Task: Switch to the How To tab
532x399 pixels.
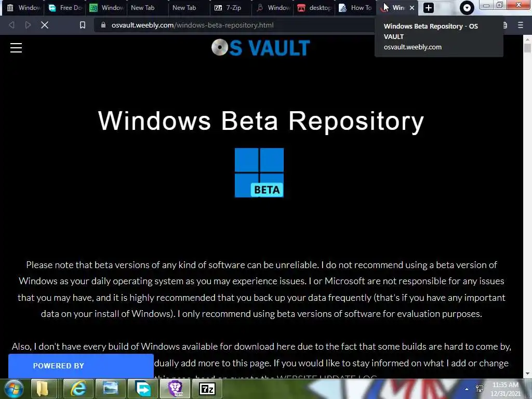Action: [x=355, y=8]
